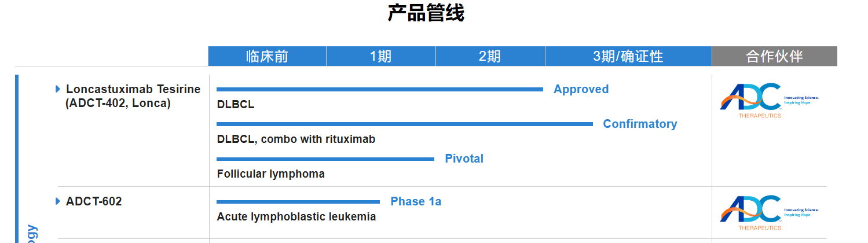The height and width of the screenshot is (243, 868).
Task: Click the rituximab combo progress bar
Action: [x=405, y=124]
